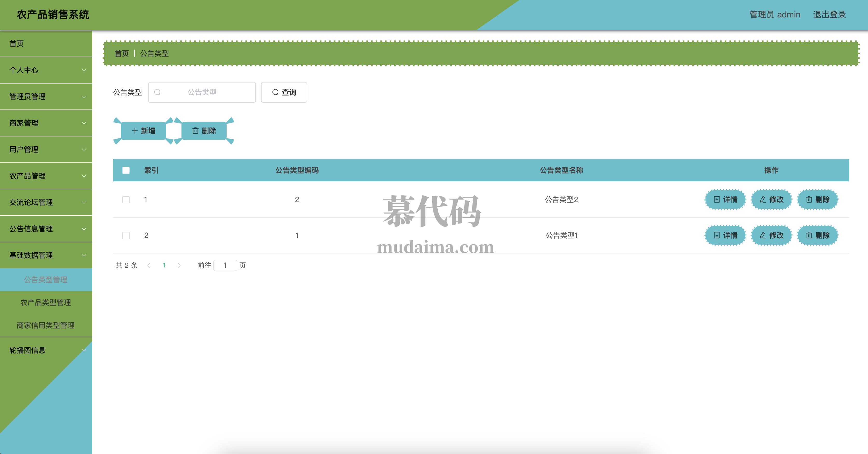Click 删除 trash icon for 公告类型2 row
The image size is (868, 454).
tap(809, 199)
